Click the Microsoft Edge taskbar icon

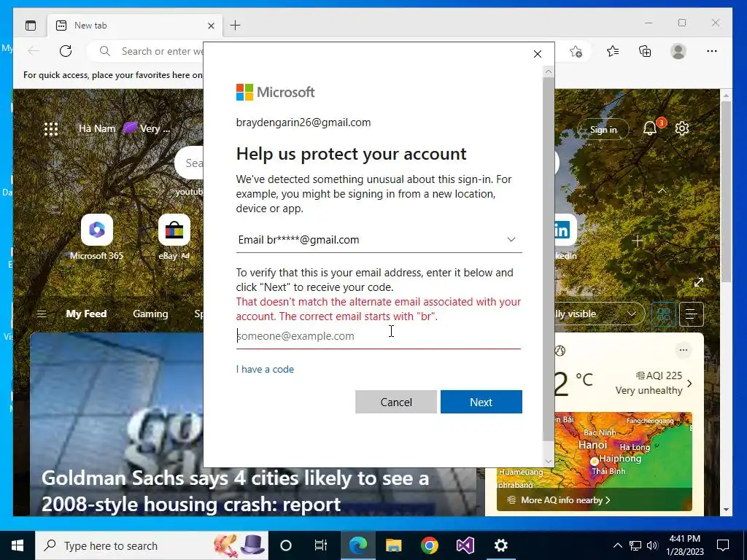point(358,545)
